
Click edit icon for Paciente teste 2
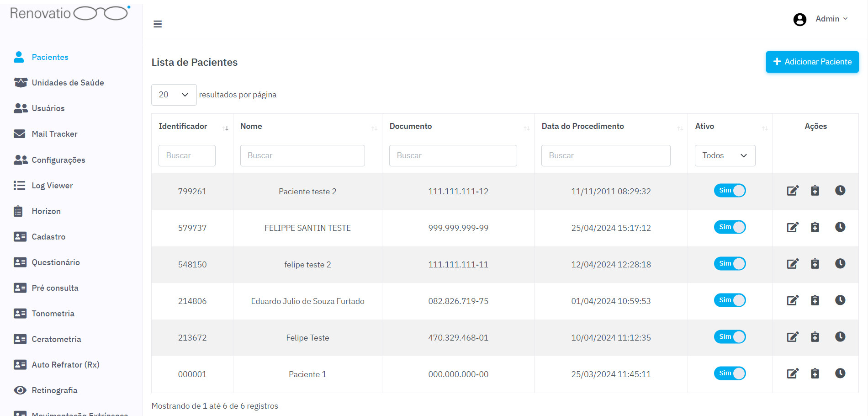point(793,191)
